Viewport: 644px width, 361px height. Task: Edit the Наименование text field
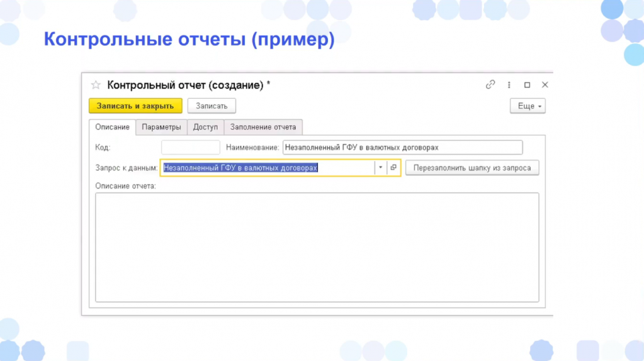tap(402, 147)
